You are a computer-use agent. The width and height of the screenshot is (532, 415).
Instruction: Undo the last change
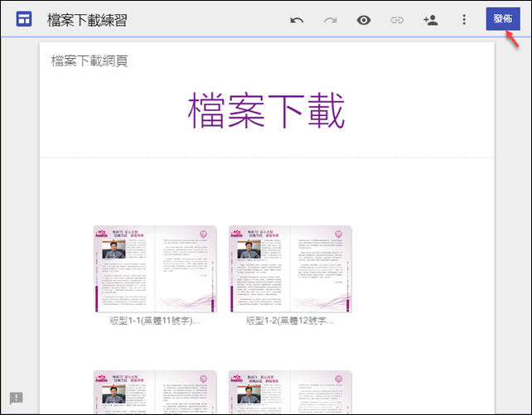(x=297, y=21)
